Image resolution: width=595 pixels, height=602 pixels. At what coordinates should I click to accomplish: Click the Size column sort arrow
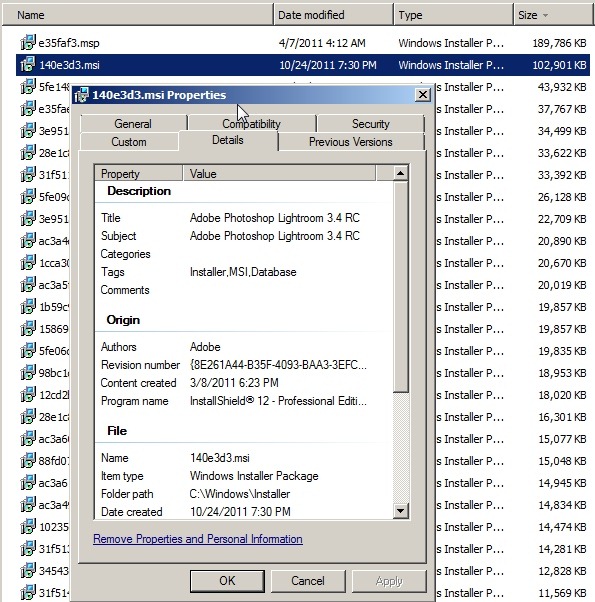[545, 15]
